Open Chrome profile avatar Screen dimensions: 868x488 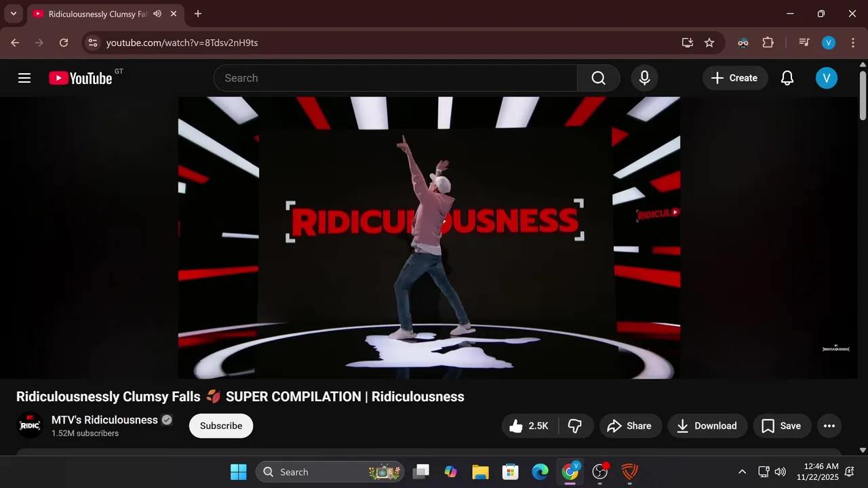tap(829, 43)
